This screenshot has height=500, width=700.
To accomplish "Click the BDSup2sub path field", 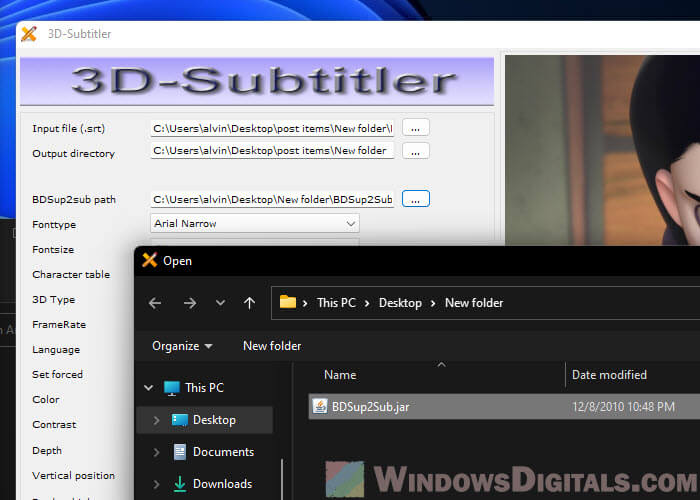I will [x=272, y=200].
